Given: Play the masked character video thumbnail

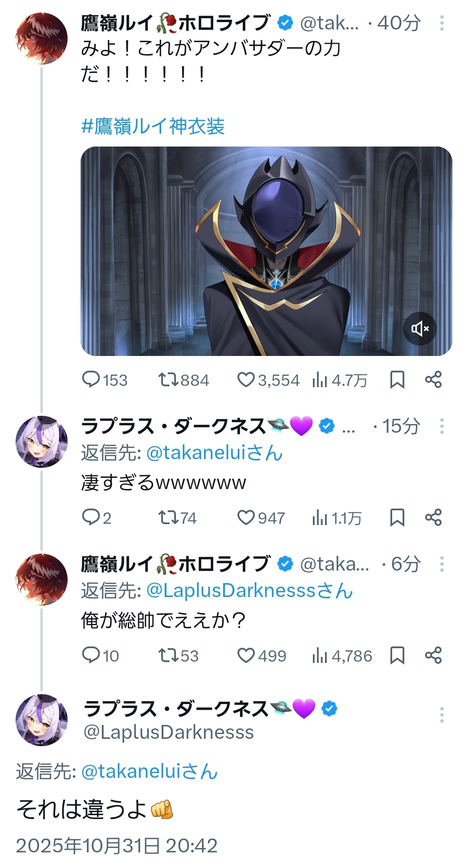Looking at the screenshot, I should 266,251.
